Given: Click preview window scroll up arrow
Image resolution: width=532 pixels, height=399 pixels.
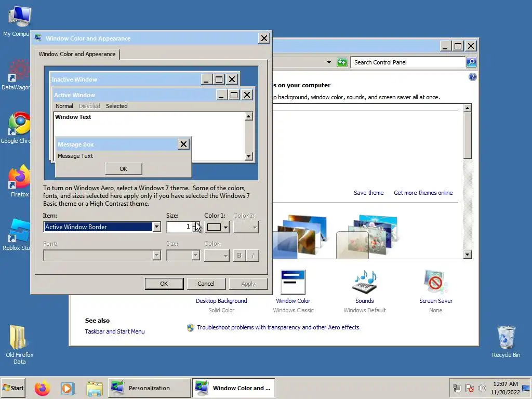Looking at the screenshot, I should point(249,117).
